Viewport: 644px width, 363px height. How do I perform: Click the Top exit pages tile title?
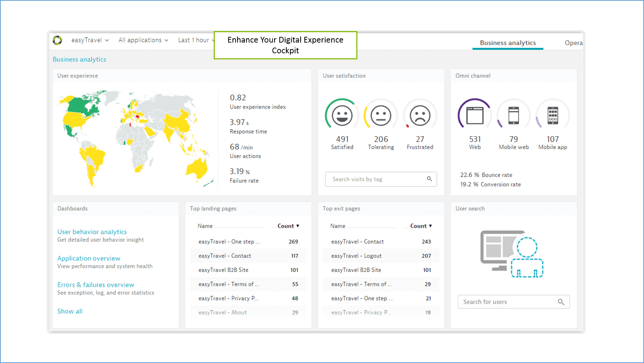coord(341,209)
